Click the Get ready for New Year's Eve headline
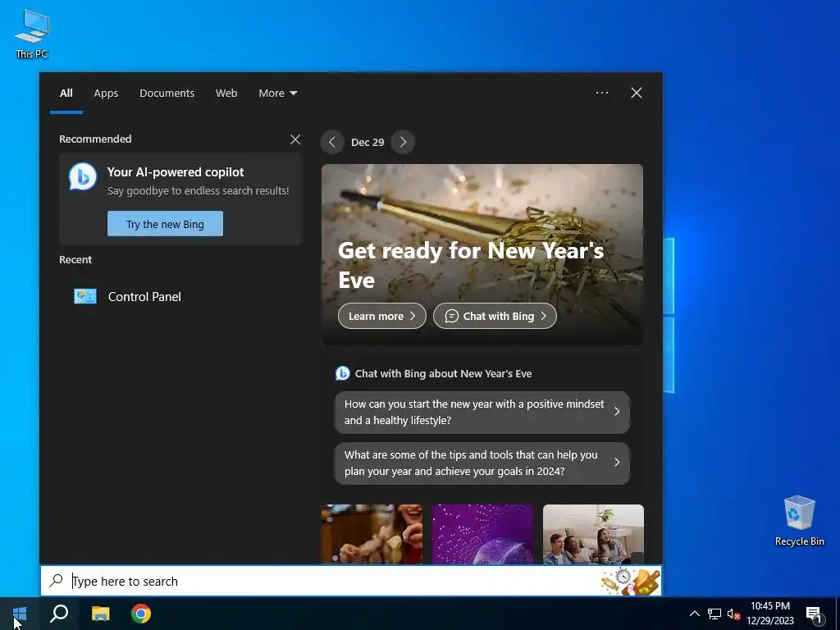Image resolution: width=840 pixels, height=630 pixels. (471, 265)
